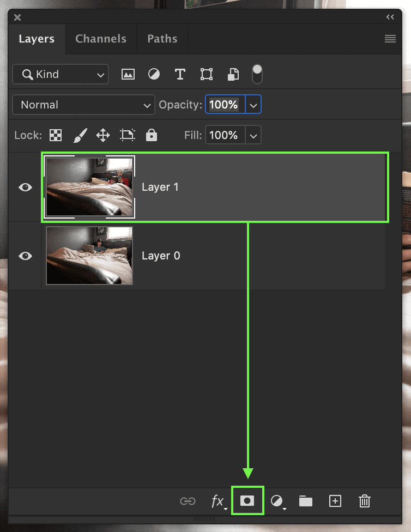Close the Layers panel with X
411x532 pixels.
(17, 17)
